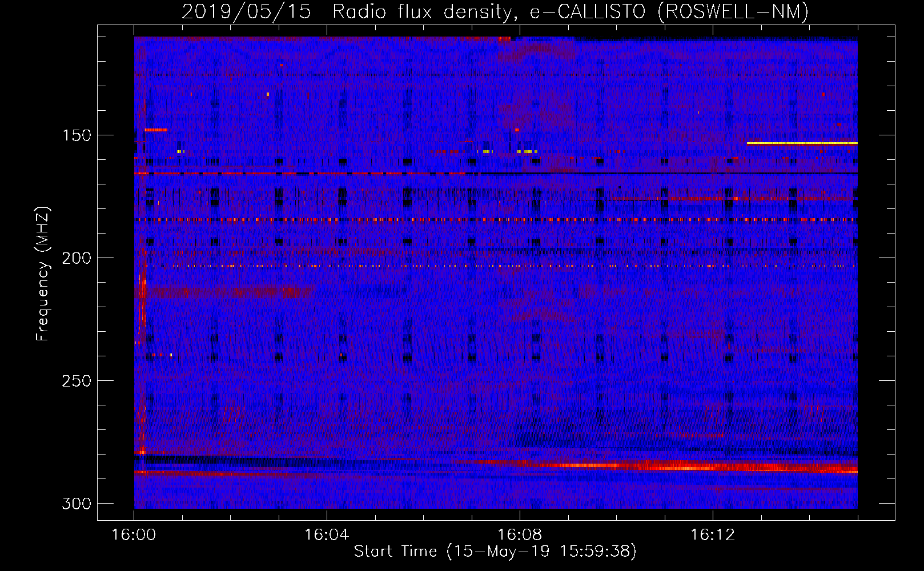
Task: Click the 16:00 time tick label
Action: (x=134, y=535)
